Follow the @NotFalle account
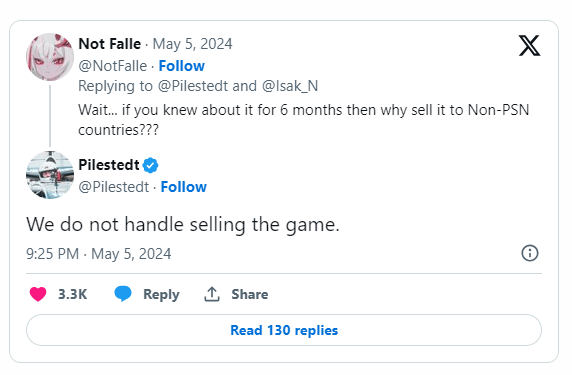 pyautogui.click(x=182, y=66)
